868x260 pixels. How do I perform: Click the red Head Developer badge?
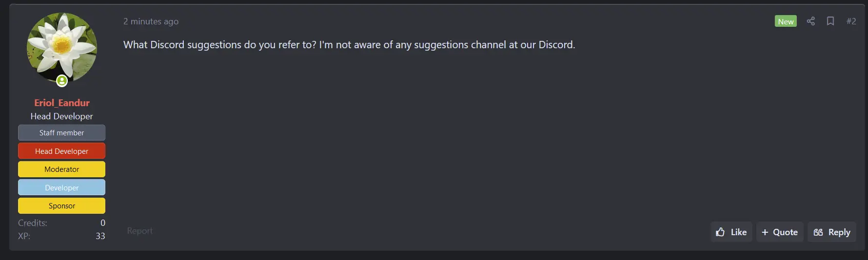point(62,151)
